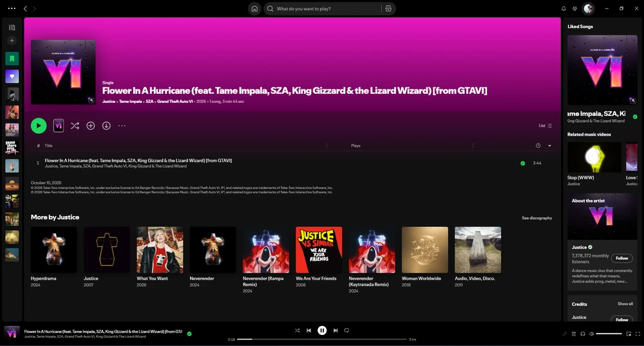Add single to library with plus circle
Viewport: 644px width, 346px height.
91,126
